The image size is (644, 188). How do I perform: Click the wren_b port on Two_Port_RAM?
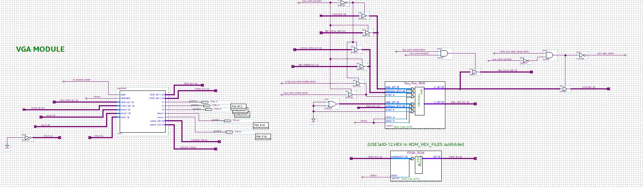point(390,110)
